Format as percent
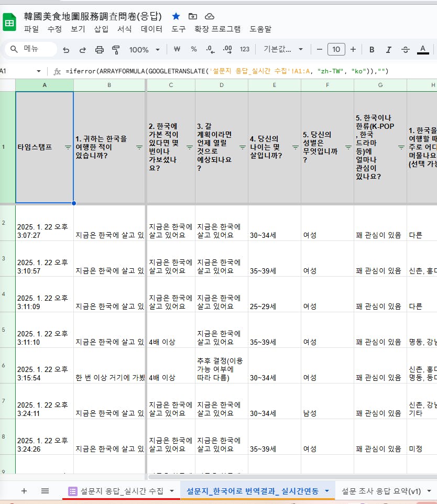 point(193,49)
